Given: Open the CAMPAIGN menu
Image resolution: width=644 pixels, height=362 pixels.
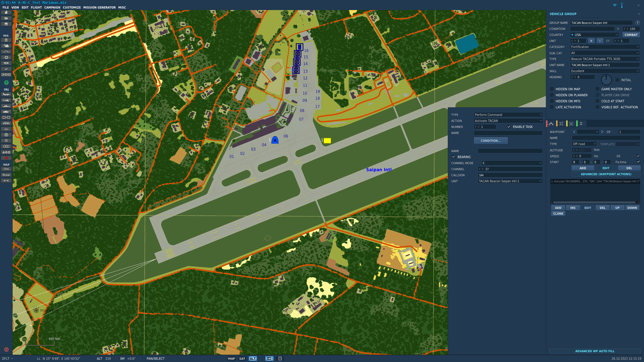Looking at the screenshot, I should pyautogui.click(x=52, y=7).
